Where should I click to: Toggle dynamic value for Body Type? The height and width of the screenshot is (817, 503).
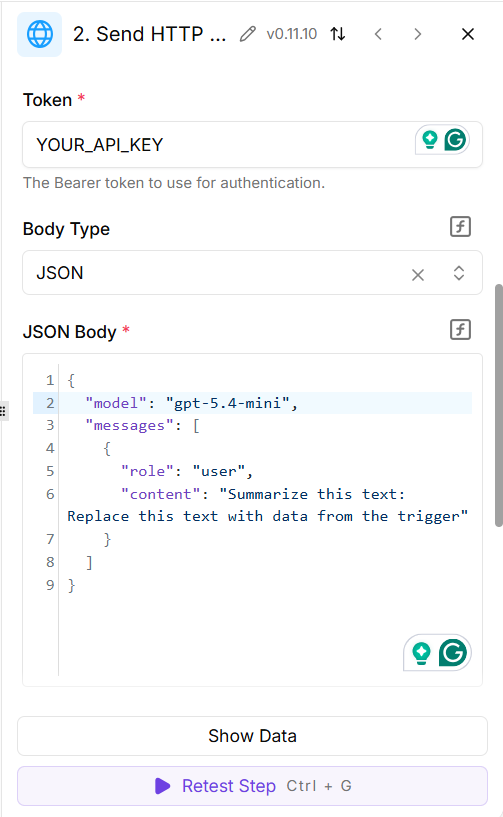point(460,227)
